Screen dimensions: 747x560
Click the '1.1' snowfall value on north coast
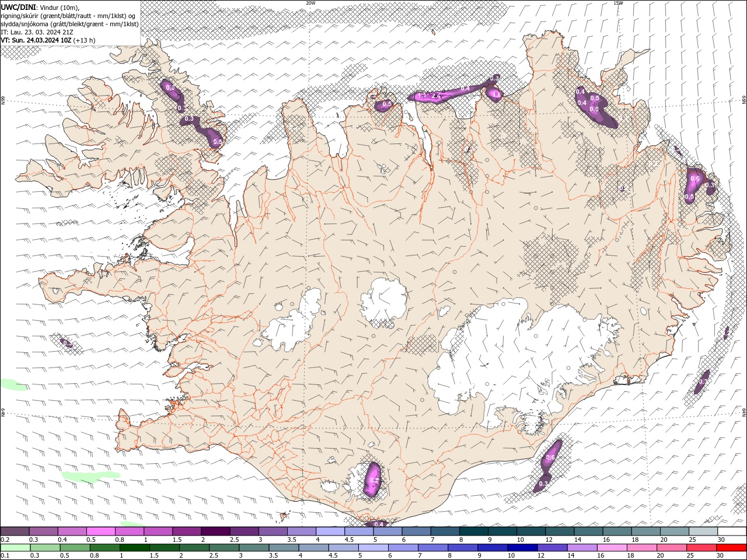[x=422, y=95]
